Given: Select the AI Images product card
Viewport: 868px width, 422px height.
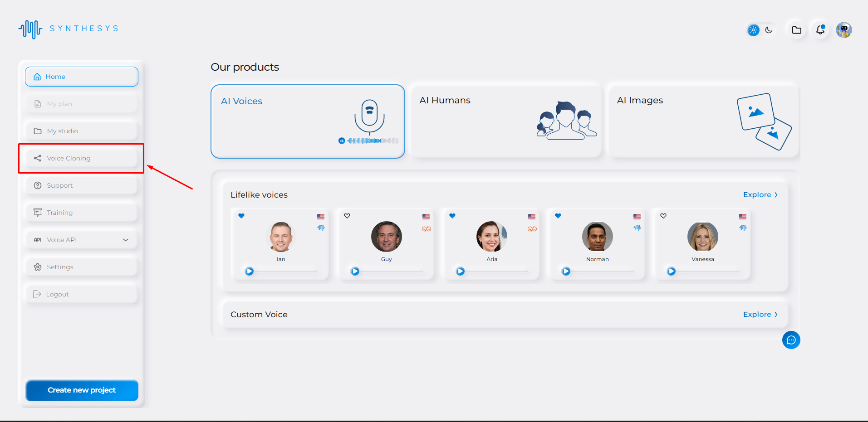Looking at the screenshot, I should pos(704,121).
